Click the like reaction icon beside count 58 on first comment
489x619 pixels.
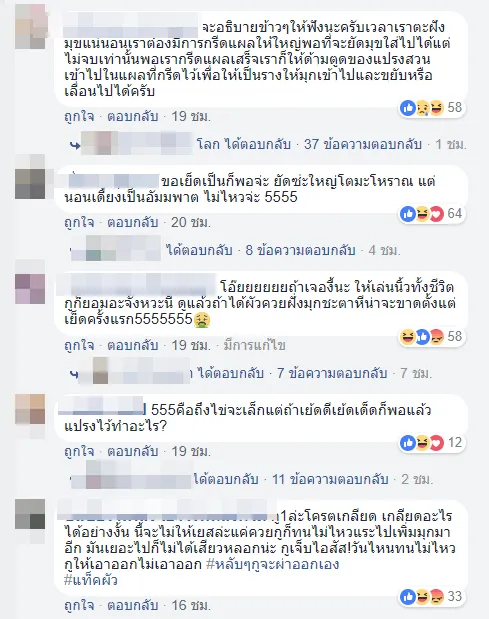click(408, 108)
